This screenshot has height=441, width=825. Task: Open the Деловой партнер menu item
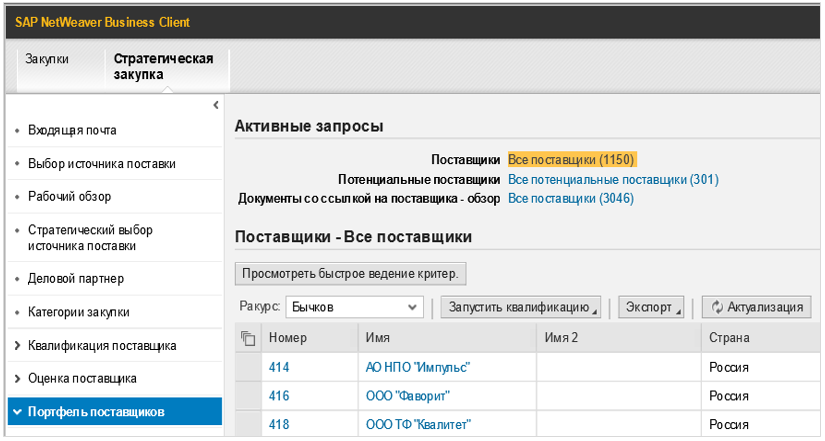pos(76,279)
